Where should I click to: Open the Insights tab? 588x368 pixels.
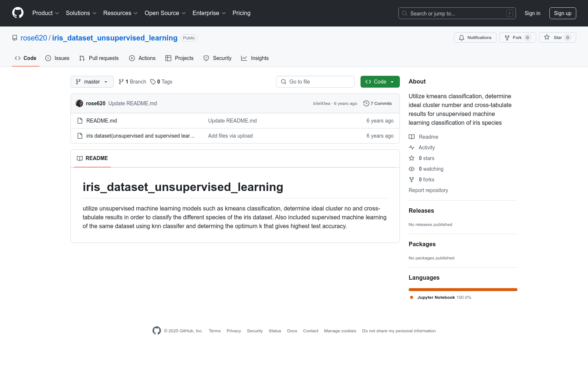click(255, 58)
